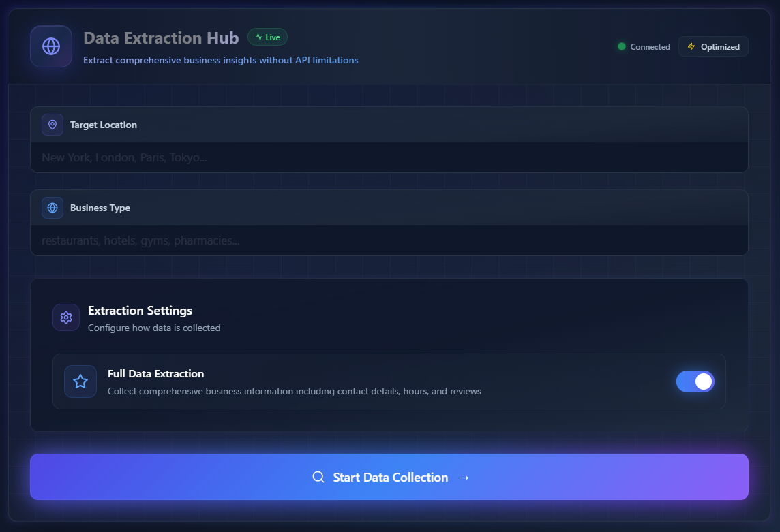Image resolution: width=780 pixels, height=532 pixels.
Task: Click the green Connected status indicator
Action: click(621, 46)
